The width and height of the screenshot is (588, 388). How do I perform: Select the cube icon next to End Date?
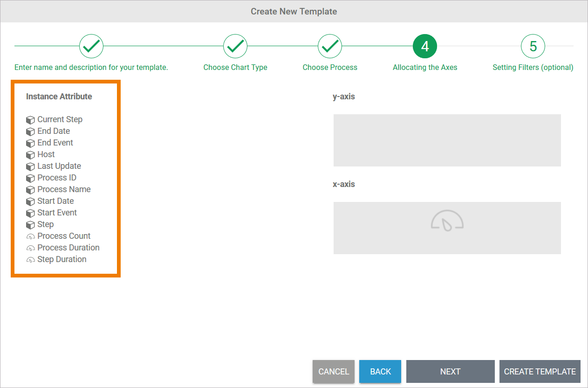pos(30,132)
